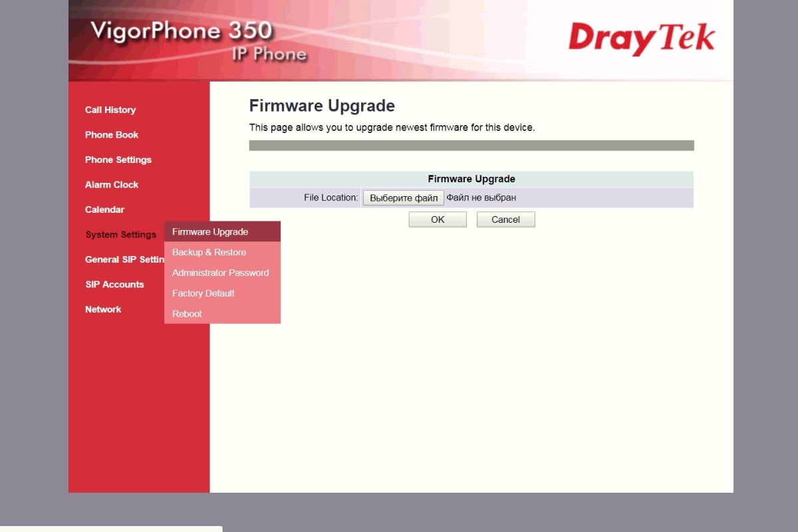The height and width of the screenshot is (532, 798).
Task: Open Call History in sidebar
Action: click(110, 110)
